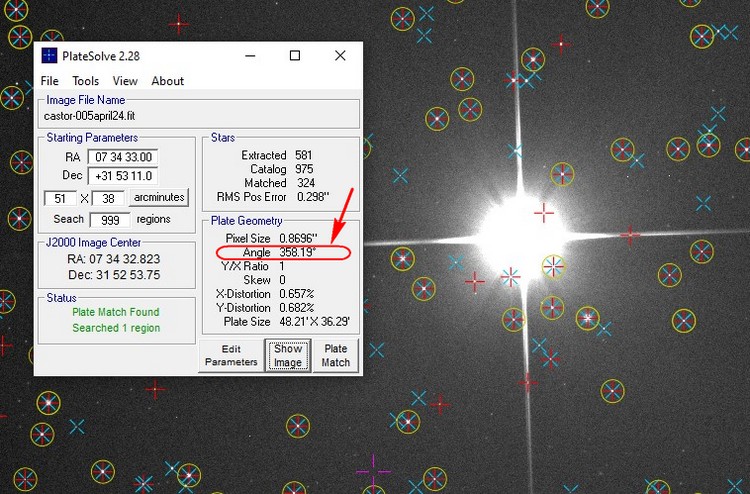Click the Dec starting parameter field
Viewport: 750px width, 494px height.
pyautogui.click(x=122, y=176)
